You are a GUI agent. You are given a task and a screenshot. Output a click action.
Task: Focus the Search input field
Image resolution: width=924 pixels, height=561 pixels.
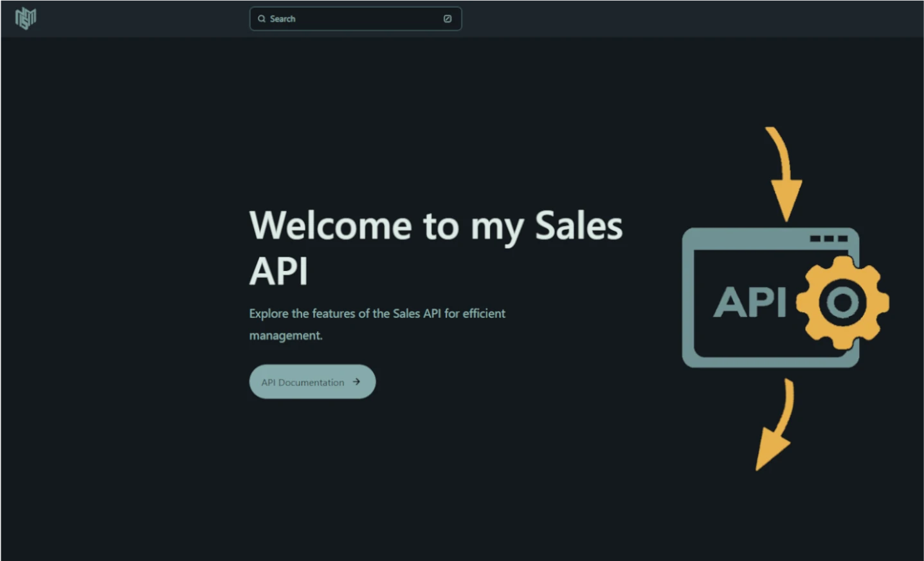pyautogui.click(x=356, y=19)
